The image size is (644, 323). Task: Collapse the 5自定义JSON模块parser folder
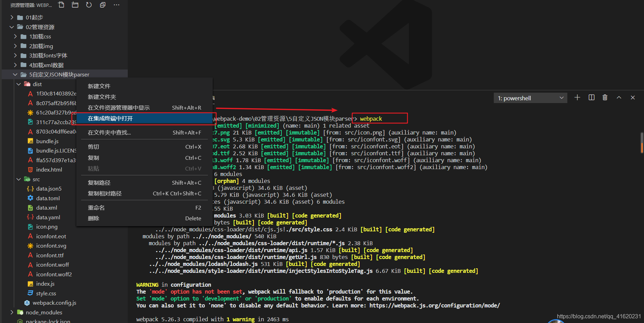15,74
